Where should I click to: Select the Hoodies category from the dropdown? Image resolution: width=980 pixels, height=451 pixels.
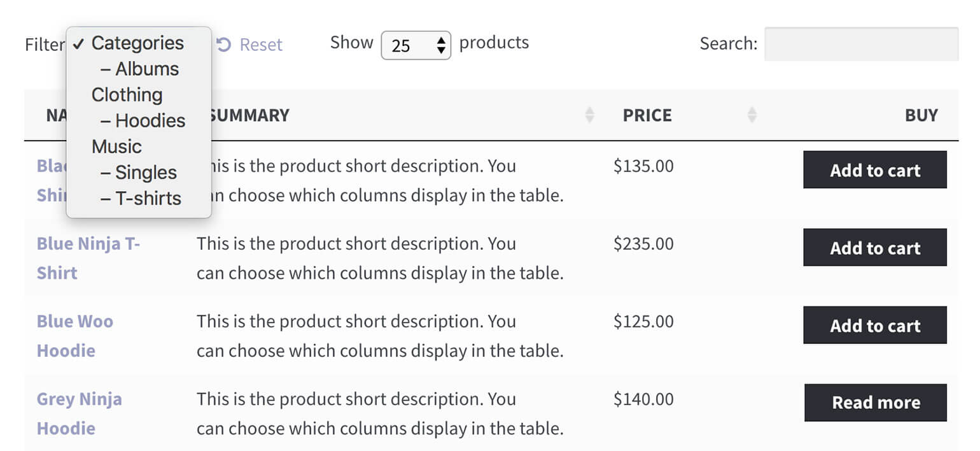[149, 120]
